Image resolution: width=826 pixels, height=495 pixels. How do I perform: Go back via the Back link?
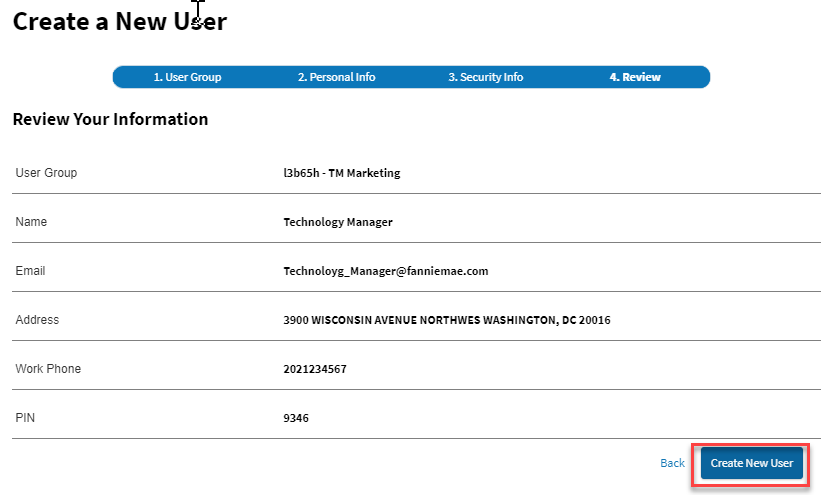click(672, 463)
